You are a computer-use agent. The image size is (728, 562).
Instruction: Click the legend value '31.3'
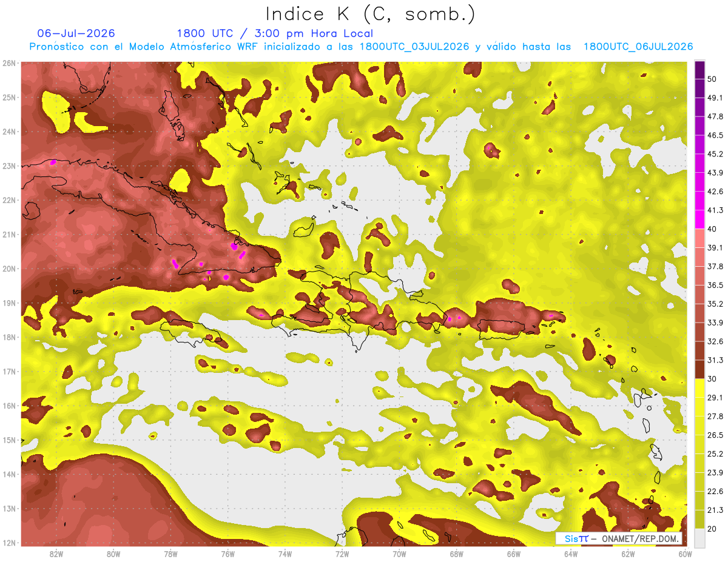tap(715, 360)
